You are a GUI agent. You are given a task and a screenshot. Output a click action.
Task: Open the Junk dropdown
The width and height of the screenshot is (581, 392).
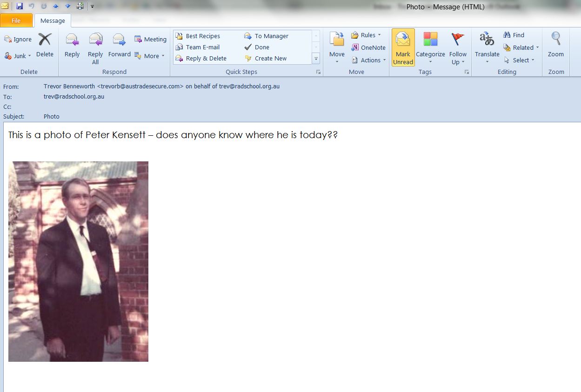tap(18, 56)
